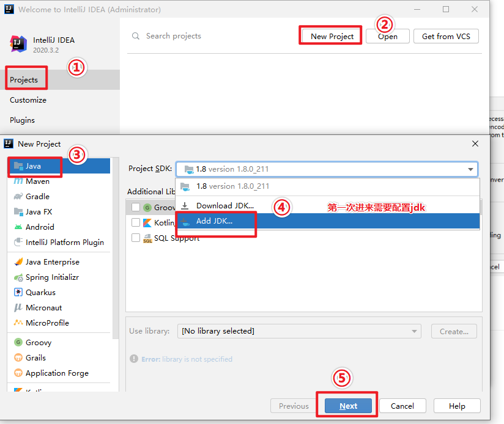Click the New Project button

coord(332,36)
